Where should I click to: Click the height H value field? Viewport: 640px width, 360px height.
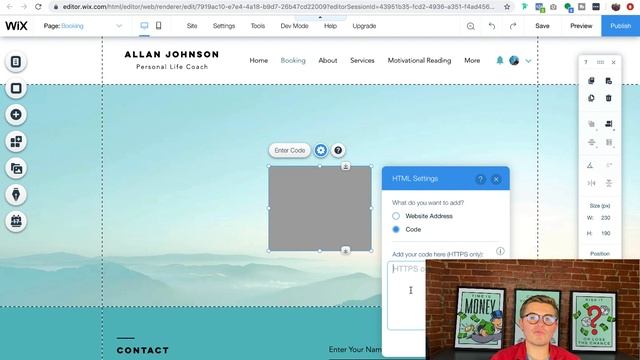(x=606, y=233)
